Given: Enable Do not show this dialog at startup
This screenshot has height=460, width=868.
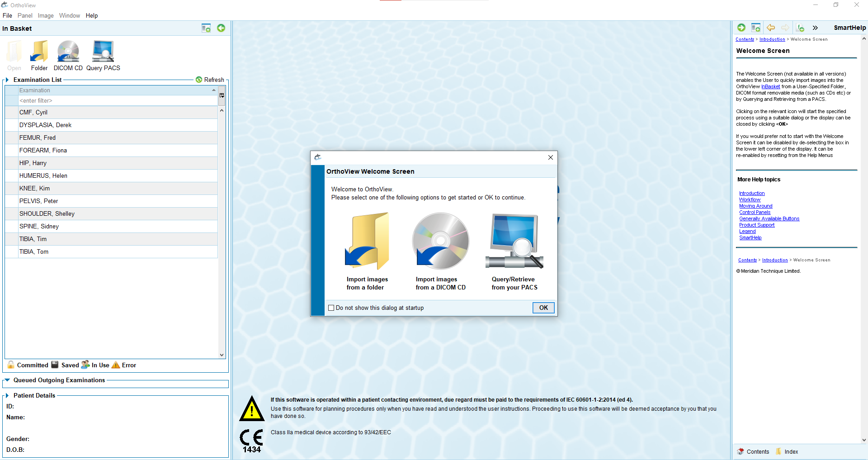Looking at the screenshot, I should click(331, 308).
